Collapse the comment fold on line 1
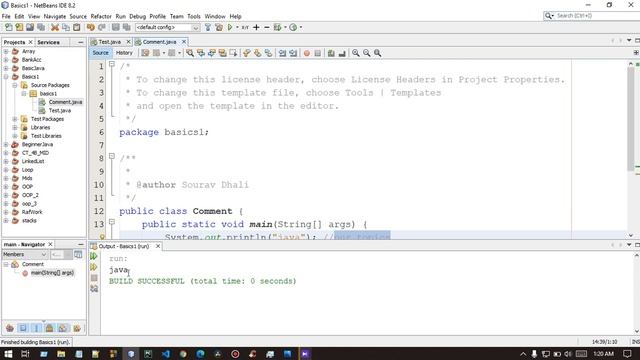The height and width of the screenshot is (360, 640). (x=111, y=64)
